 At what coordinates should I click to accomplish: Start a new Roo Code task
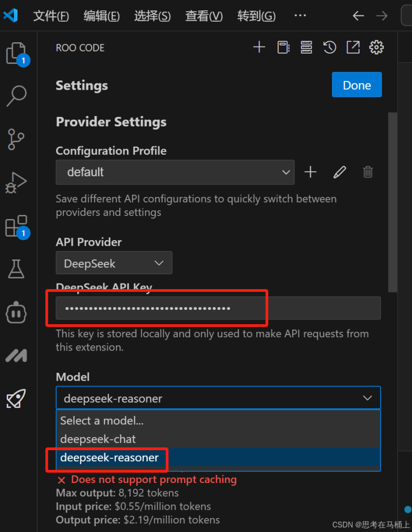pos(259,47)
